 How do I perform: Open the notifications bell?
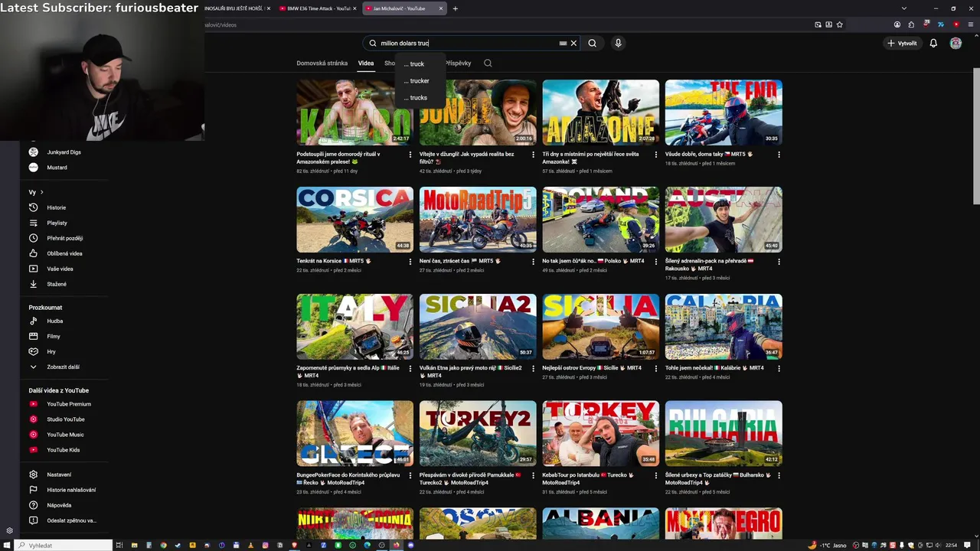pyautogui.click(x=933, y=44)
